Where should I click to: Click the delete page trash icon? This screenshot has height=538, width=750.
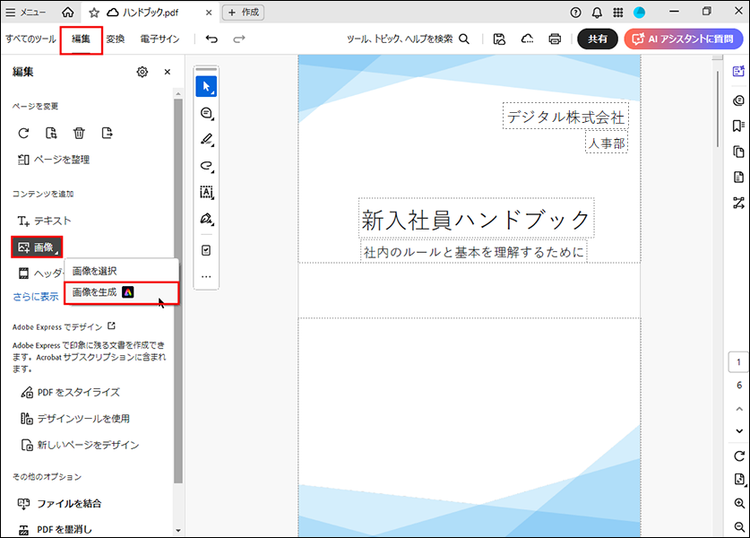click(79, 133)
